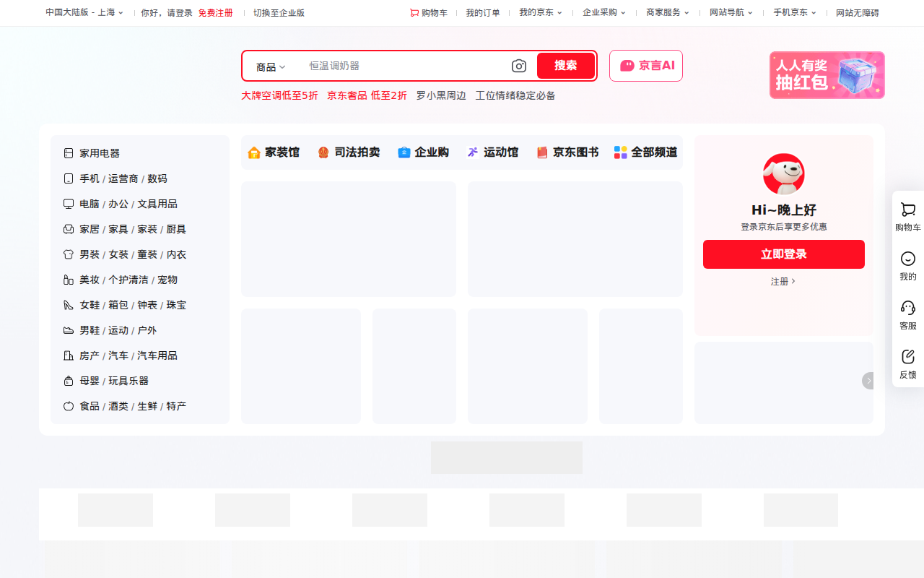The image size is (924, 578).
Task: Open the 文具用品 category
Action: tap(157, 204)
